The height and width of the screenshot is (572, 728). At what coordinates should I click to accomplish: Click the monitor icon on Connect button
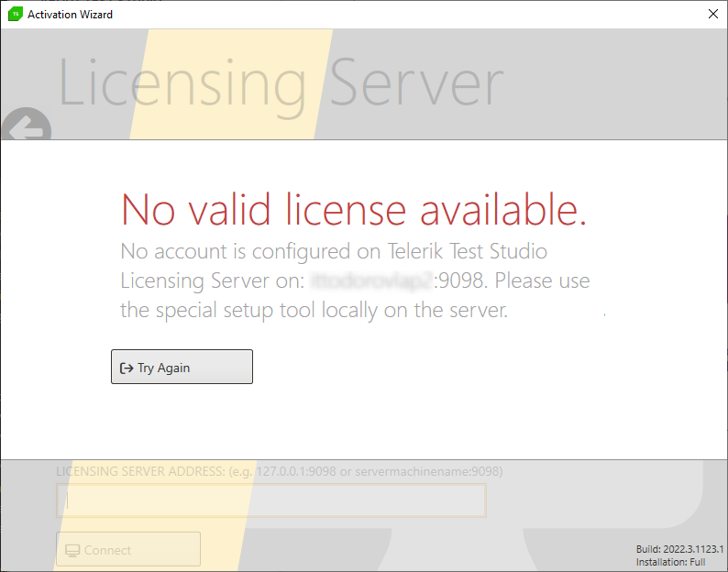[x=72, y=550]
